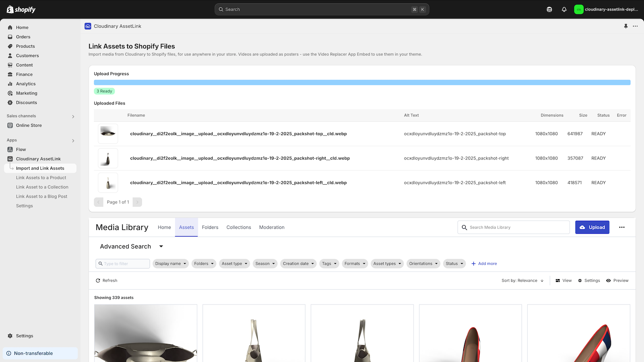The image size is (644, 362).
Task: Go to the next uploaded files page
Action: 137,202
